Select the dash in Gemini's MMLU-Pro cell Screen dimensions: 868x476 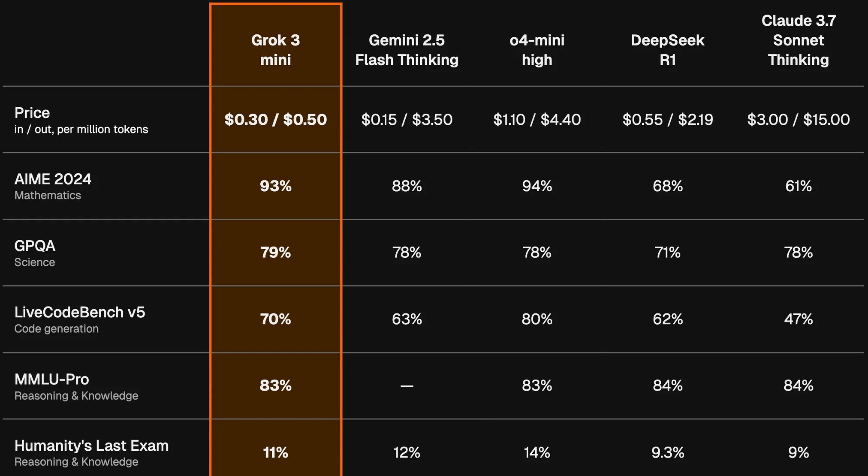pyautogui.click(x=407, y=386)
